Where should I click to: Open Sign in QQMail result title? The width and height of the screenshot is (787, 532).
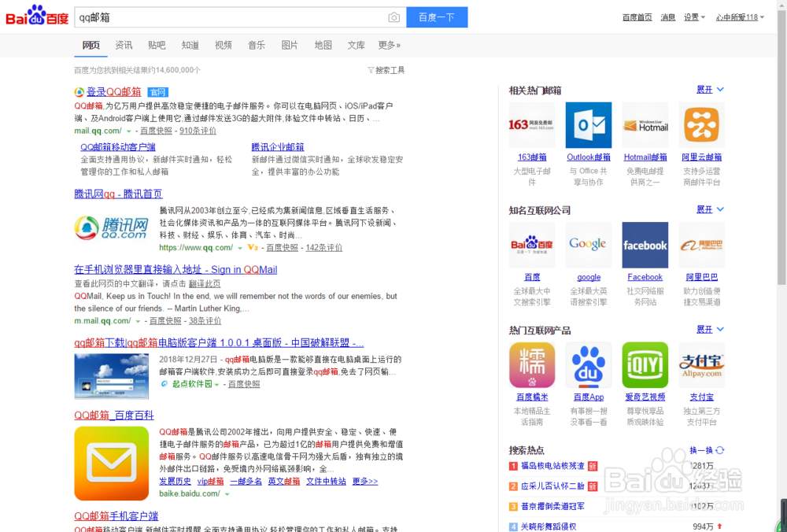pyautogui.click(x=176, y=269)
